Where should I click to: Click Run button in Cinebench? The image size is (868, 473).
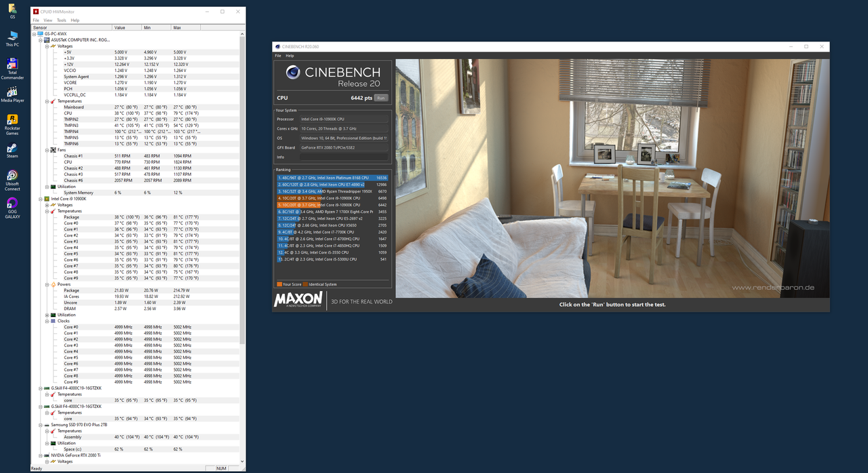pyautogui.click(x=381, y=98)
